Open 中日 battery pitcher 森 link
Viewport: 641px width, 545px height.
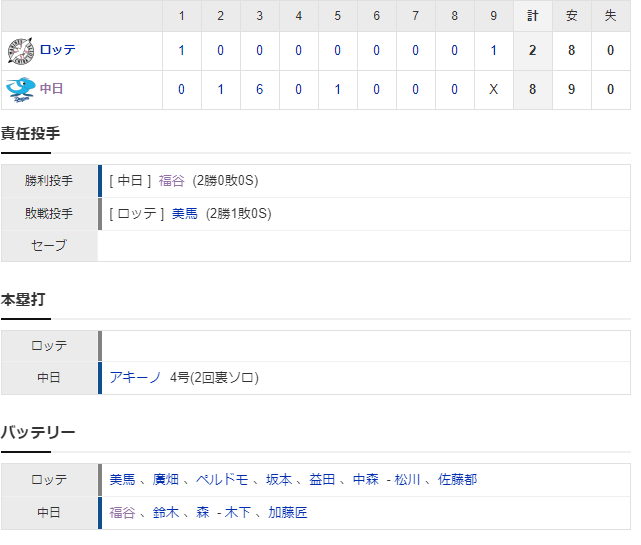pos(203,513)
